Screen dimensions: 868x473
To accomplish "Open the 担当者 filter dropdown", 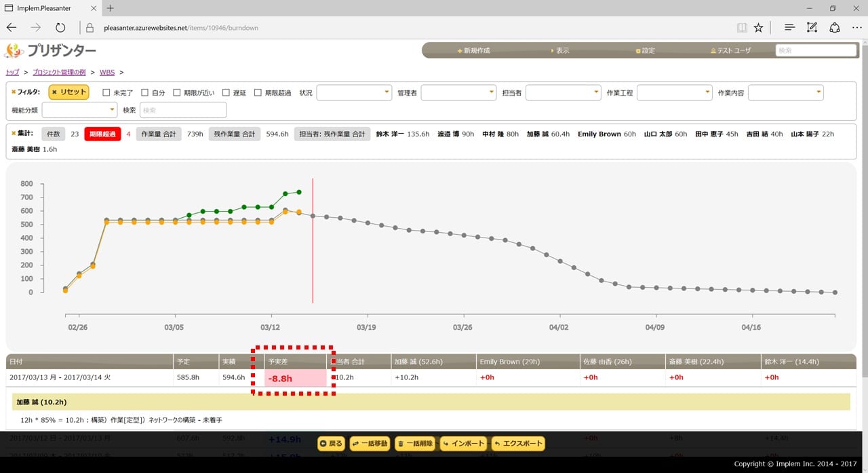I will click(563, 93).
